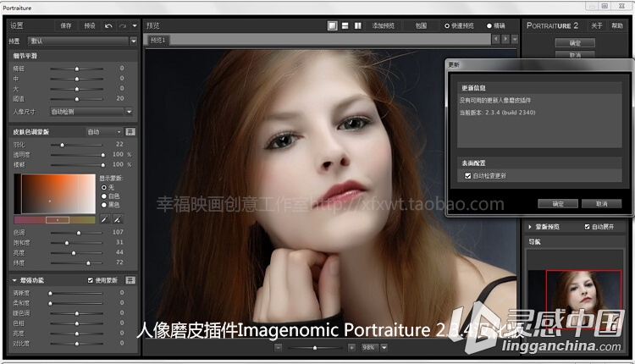
Task: Toggle enhancements 开 button
Action: tap(130, 280)
